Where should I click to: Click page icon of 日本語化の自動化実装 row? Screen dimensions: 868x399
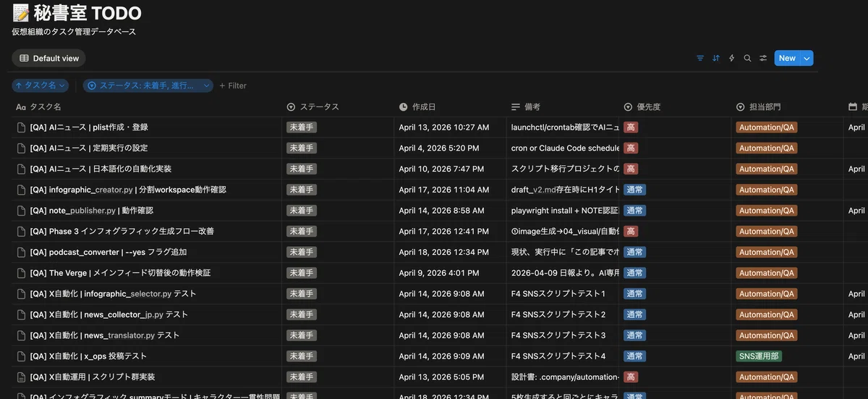(21, 169)
